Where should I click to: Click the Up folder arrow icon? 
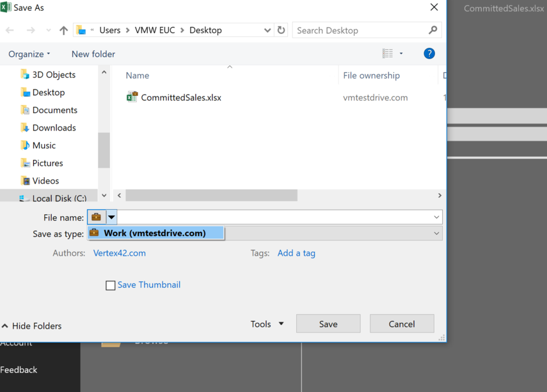pyautogui.click(x=63, y=30)
